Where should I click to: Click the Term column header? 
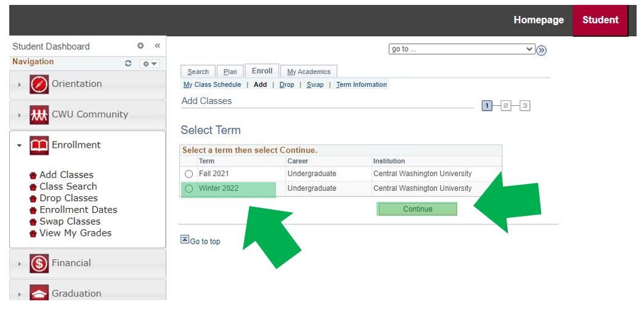pyautogui.click(x=206, y=161)
